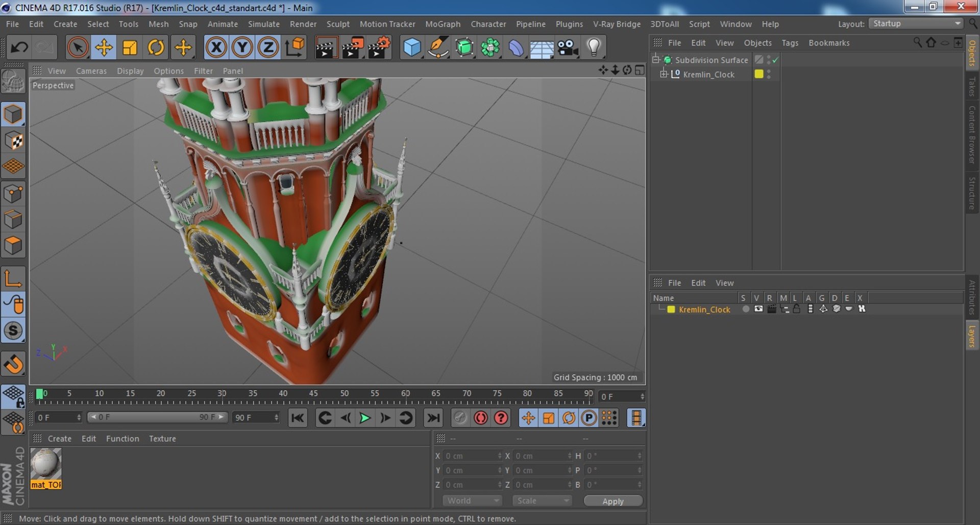Step the current frame 0 F field
This screenshot has width=980, height=525.
(622, 397)
